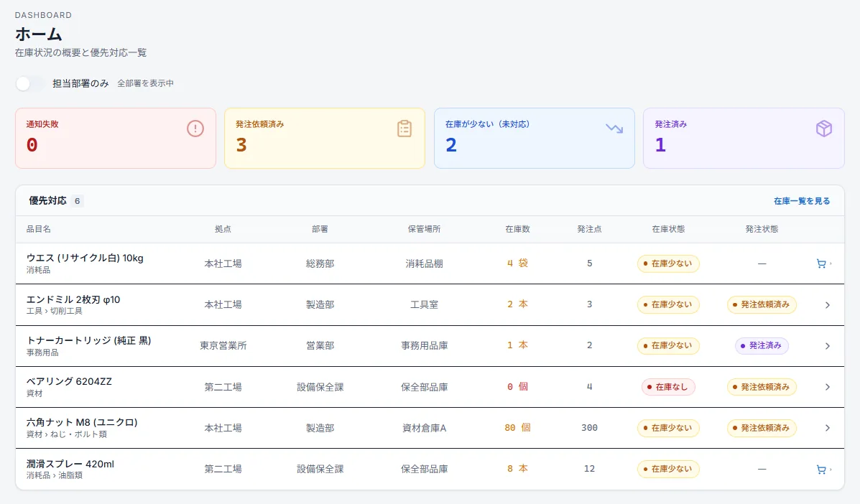Viewport: 860px width, 504px height.
Task: Click item name 潤滑スプレー 420ml
Action: coord(70,464)
